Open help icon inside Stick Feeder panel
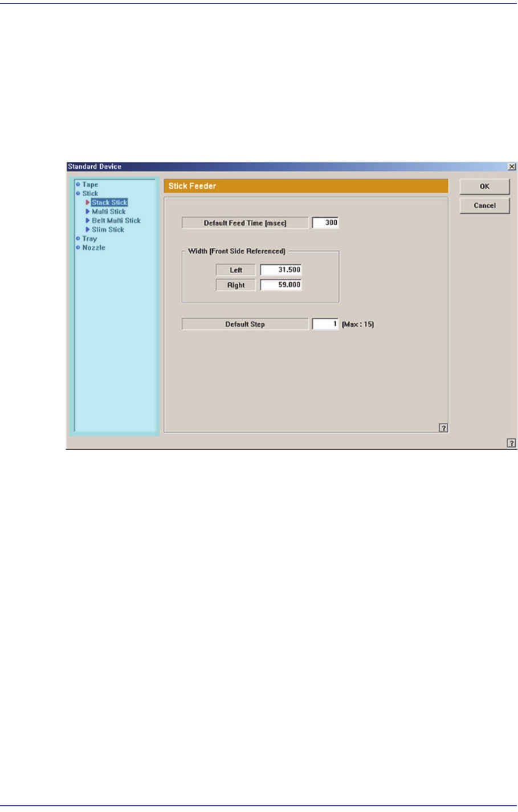This screenshot has height=812, width=518. (443, 428)
